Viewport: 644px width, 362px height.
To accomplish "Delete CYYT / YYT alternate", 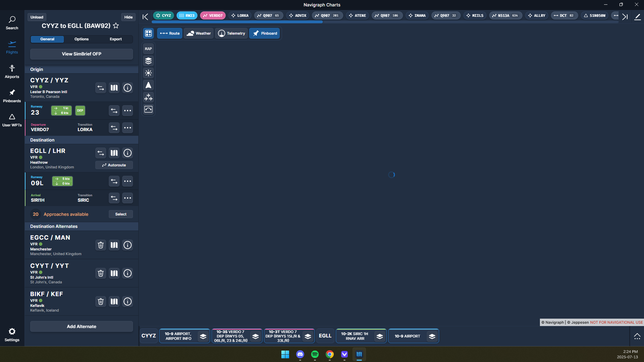I will point(101,273).
